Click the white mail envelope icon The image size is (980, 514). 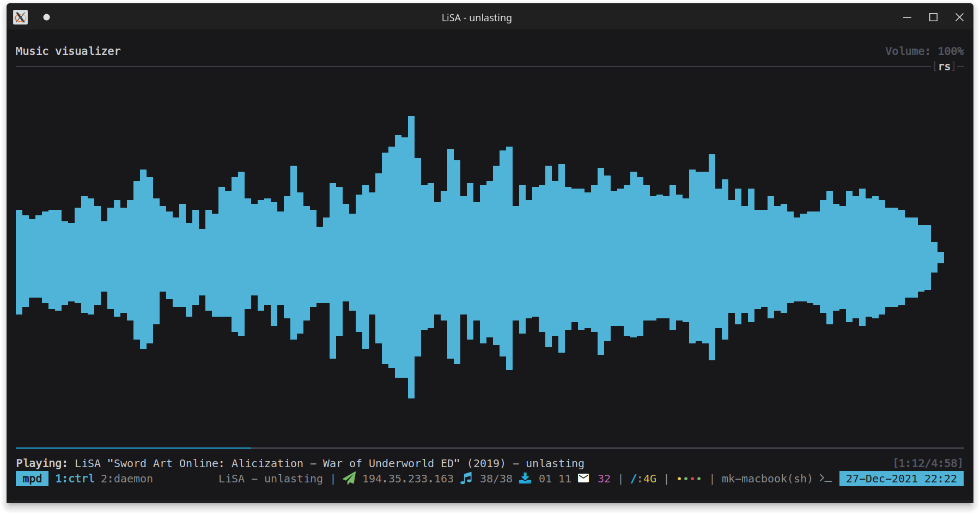pyautogui.click(x=583, y=478)
